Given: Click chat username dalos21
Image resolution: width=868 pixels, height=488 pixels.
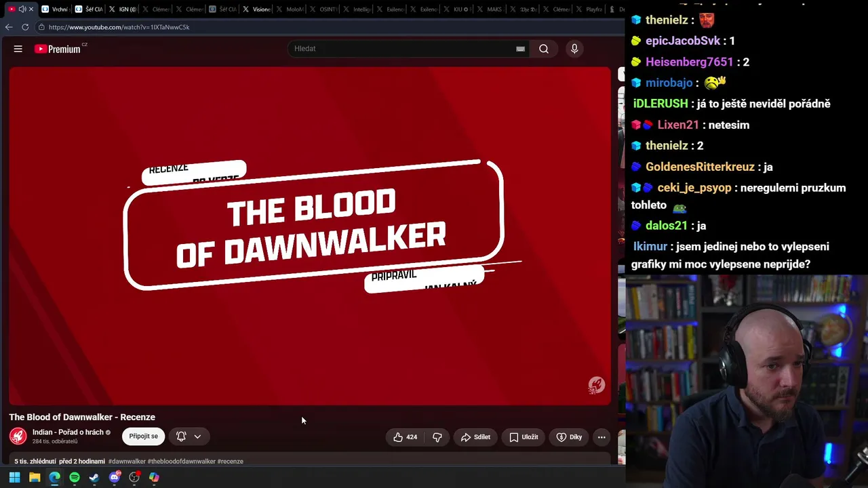Looking at the screenshot, I should pyautogui.click(x=667, y=226).
